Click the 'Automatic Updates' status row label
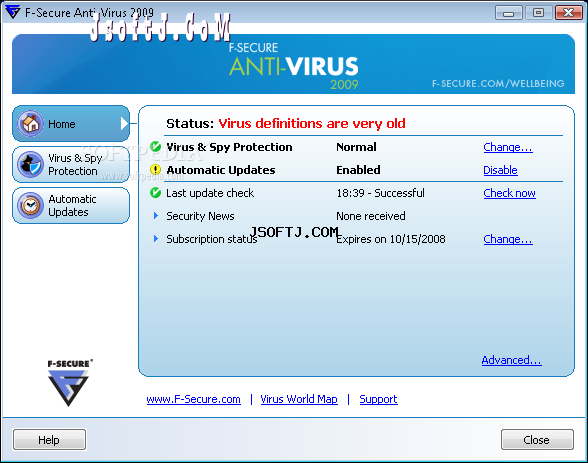Screen dimensions: 588x463 click(221, 170)
